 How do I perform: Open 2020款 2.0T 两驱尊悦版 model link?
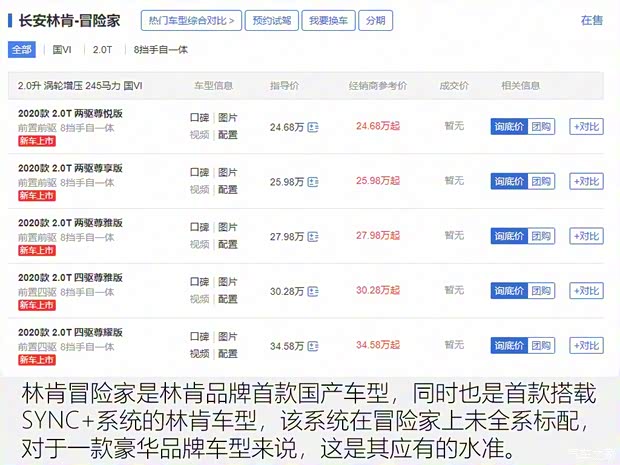click(x=70, y=113)
